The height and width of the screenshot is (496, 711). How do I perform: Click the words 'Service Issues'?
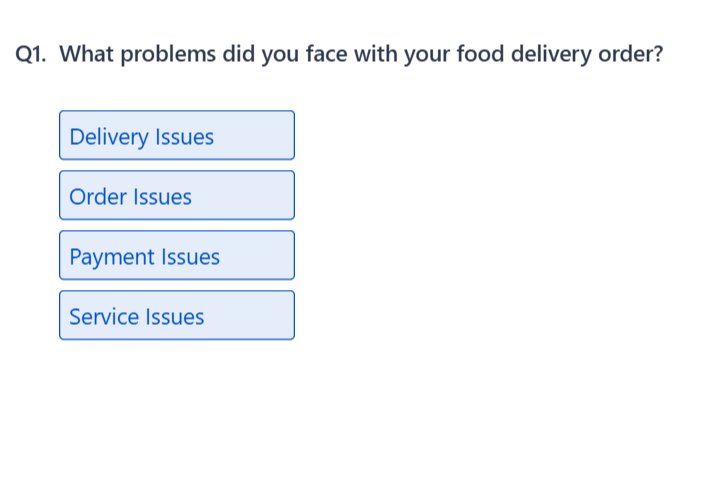pyautogui.click(x=136, y=317)
